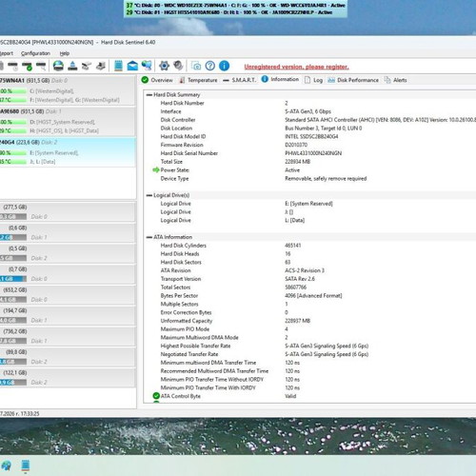Viewport: 476px width, 476px height.
Task: Select the 194,7 GB partition on Disk 1
Action: coord(68,315)
